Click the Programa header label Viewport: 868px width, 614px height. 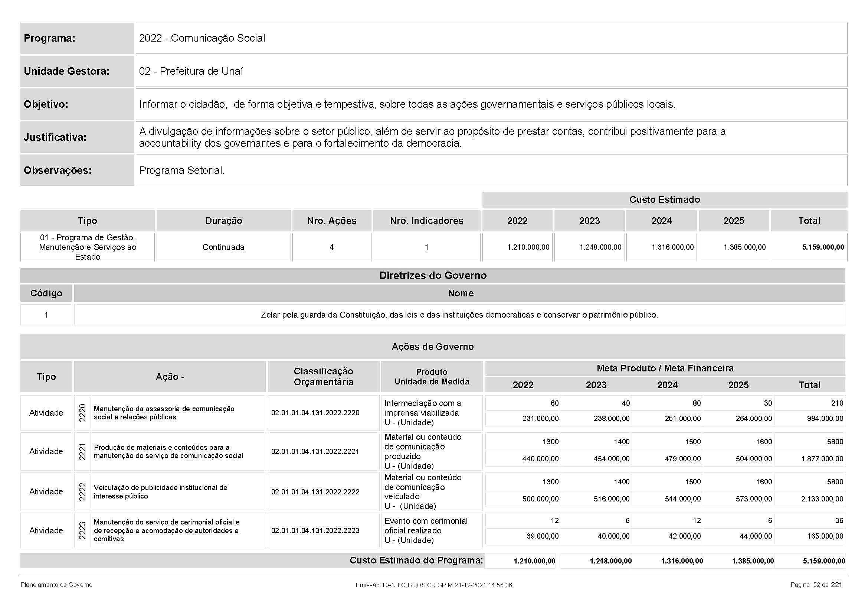point(49,38)
